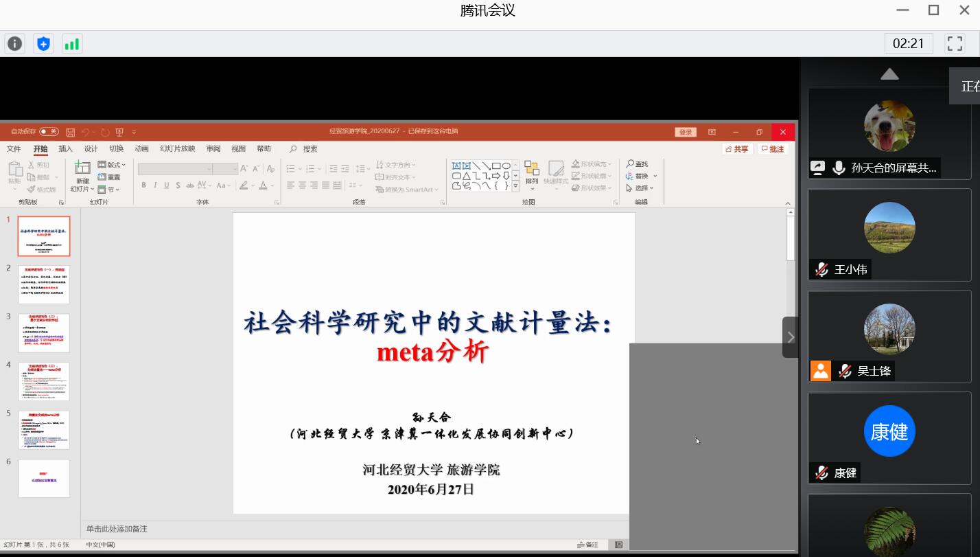Switch to the Slide Show (幻灯片放映) tab
Viewport: 980px width, 557px height.
click(177, 149)
